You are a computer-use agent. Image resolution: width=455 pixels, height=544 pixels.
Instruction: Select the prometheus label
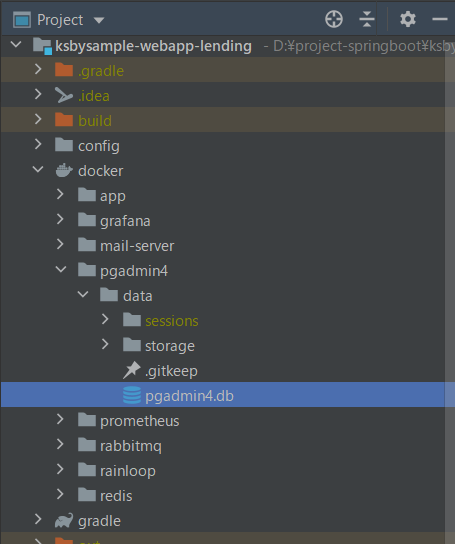point(140,421)
